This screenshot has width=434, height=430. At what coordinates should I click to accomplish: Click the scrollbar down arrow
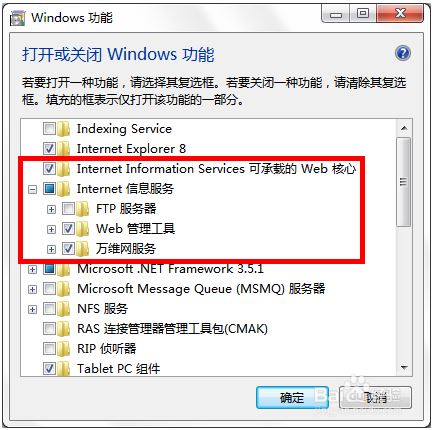coord(404,368)
